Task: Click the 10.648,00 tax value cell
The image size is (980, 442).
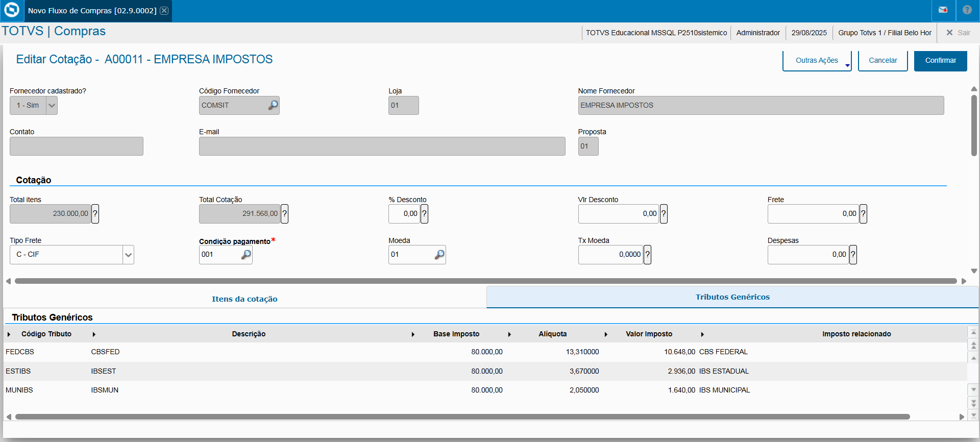Action: 679,352
